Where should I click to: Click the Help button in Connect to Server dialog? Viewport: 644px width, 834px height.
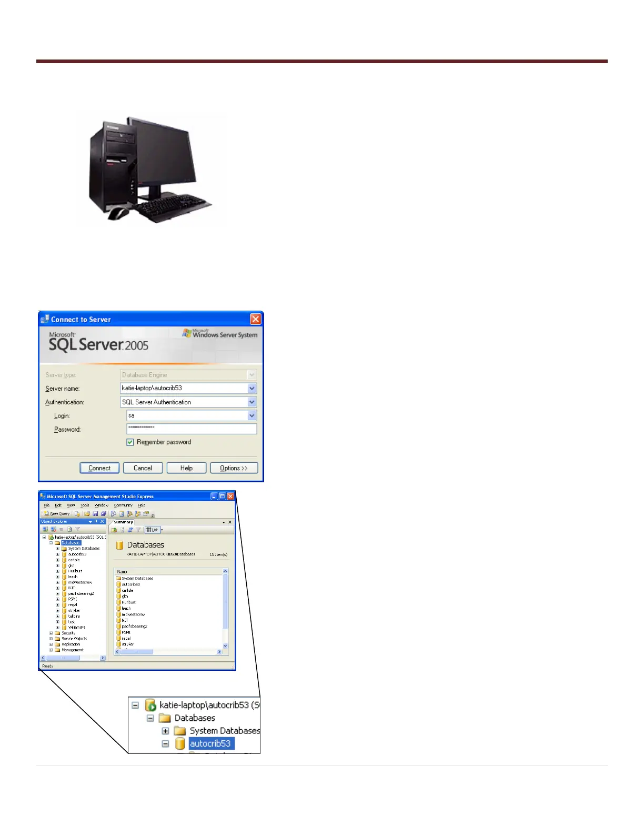(x=186, y=468)
